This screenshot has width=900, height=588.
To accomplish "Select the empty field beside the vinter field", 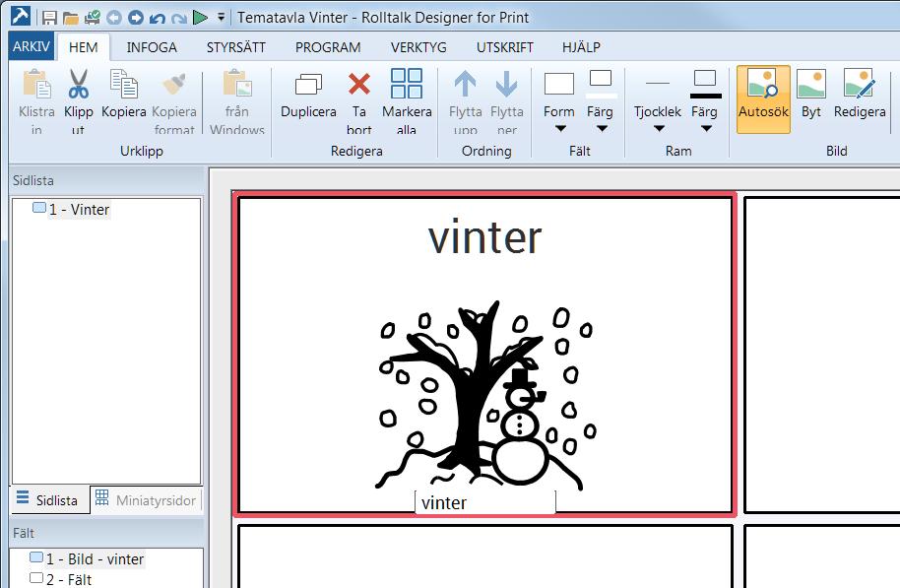I will 822,355.
